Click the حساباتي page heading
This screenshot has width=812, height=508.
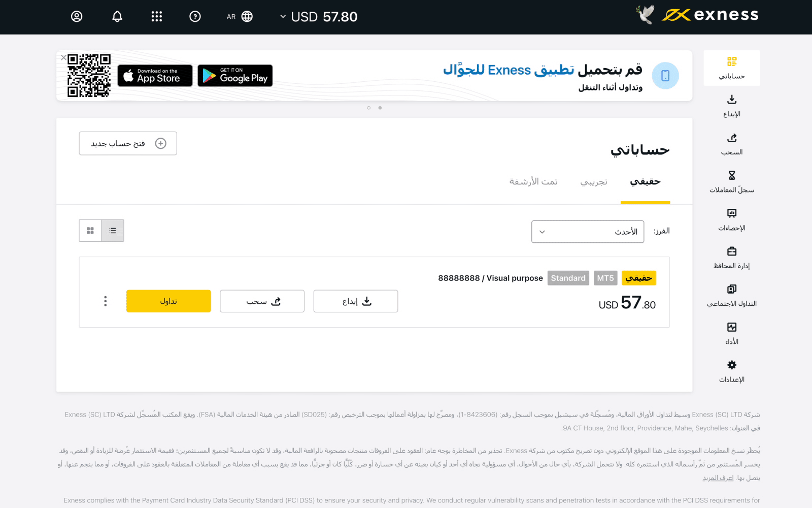(640, 150)
